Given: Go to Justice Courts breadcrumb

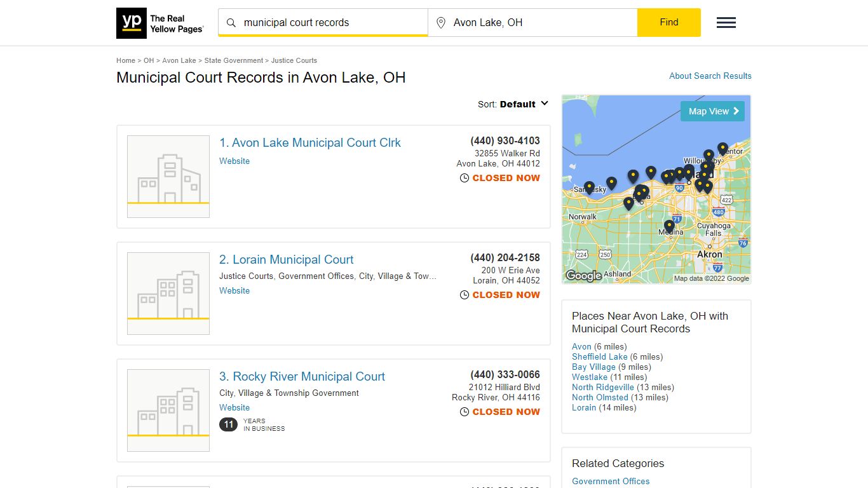Looking at the screenshot, I should click(294, 60).
